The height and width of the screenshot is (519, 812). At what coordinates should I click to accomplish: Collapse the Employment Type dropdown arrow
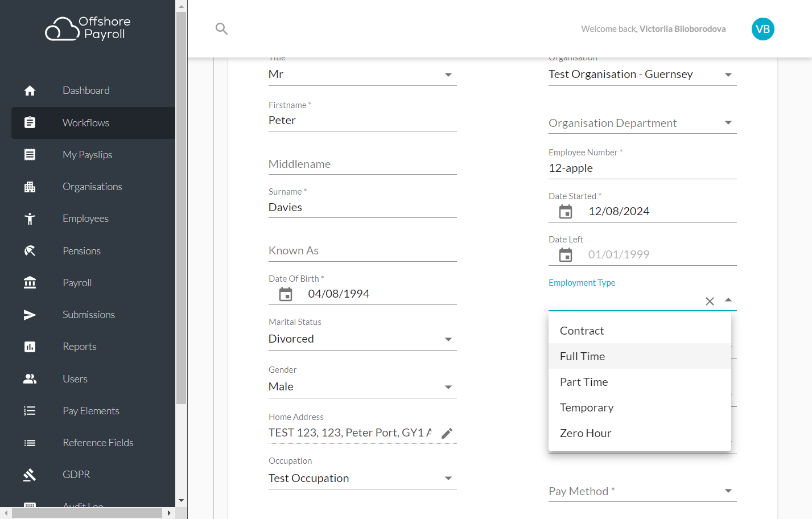[x=728, y=300]
